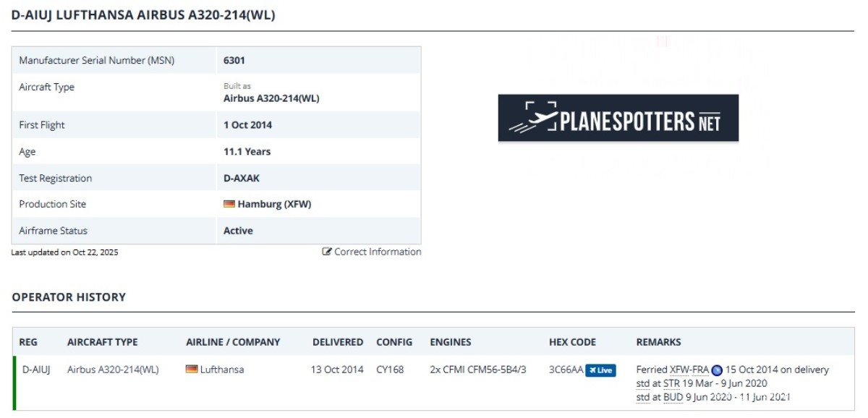Viewport: 868px width, 418px height.
Task: Click the FRA abbreviation in remarks
Action: [700, 370]
